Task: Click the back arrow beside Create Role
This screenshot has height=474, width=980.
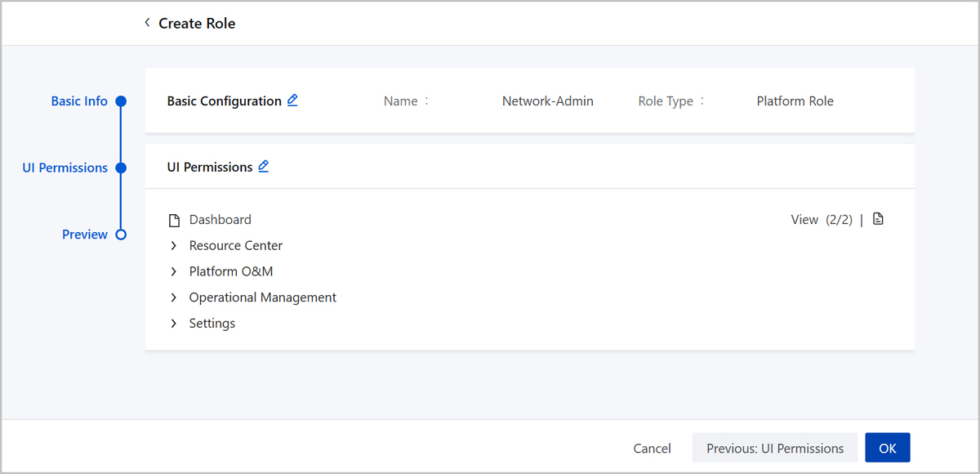Action: click(x=147, y=23)
